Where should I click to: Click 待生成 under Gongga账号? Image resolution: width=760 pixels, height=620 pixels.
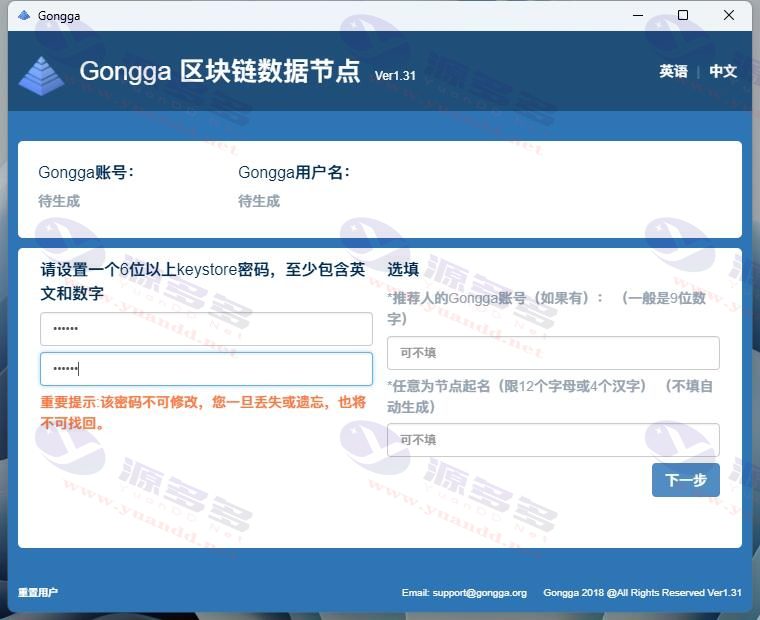coord(59,201)
